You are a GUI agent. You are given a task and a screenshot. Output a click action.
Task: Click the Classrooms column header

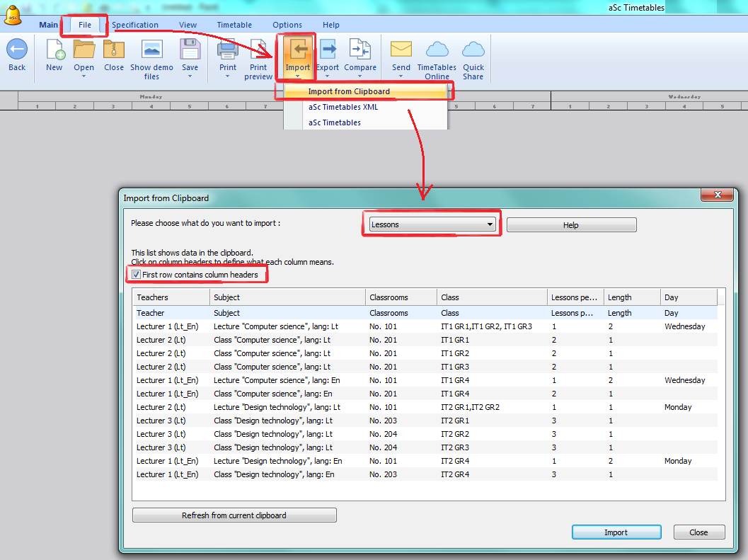pyautogui.click(x=401, y=297)
